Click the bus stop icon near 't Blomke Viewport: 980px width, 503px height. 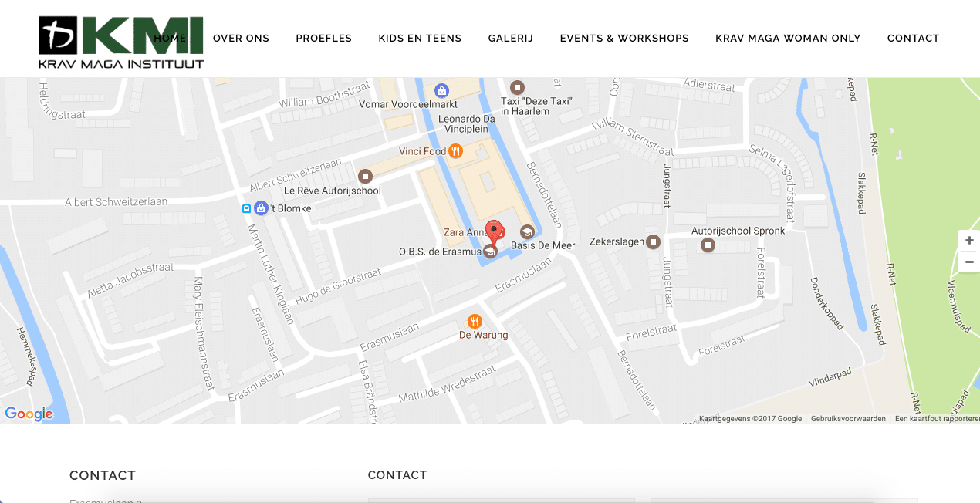(246, 208)
